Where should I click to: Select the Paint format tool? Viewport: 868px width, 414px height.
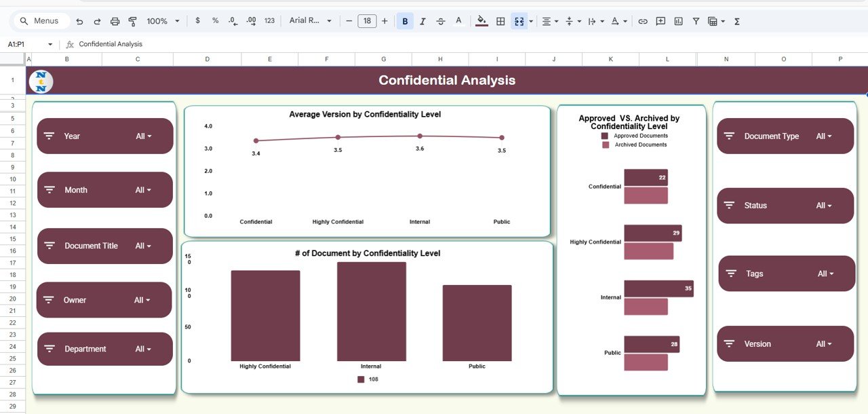(x=132, y=21)
